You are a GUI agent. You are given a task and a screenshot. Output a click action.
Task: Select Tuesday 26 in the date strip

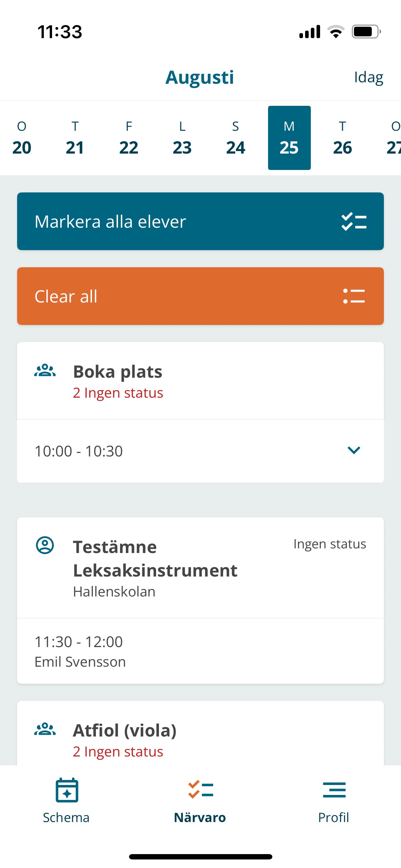pos(343,138)
